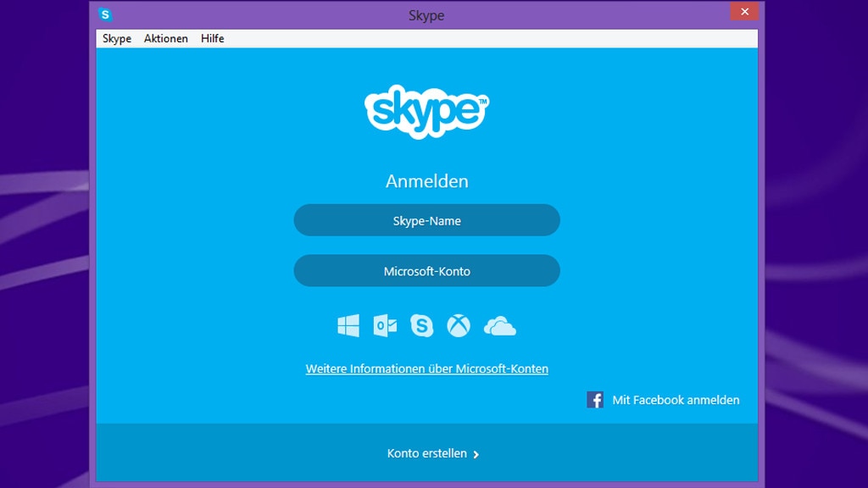Click the large Skype logo

[x=427, y=112]
